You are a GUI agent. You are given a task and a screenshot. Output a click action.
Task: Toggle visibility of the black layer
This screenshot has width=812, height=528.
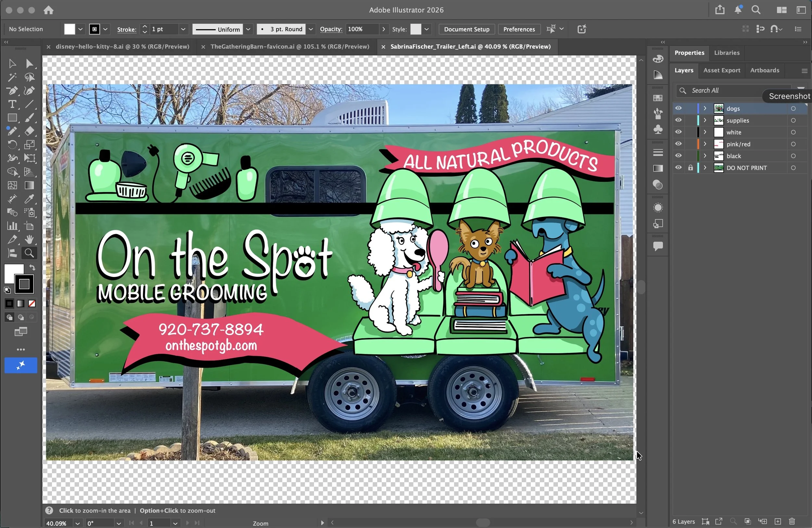pyautogui.click(x=678, y=156)
